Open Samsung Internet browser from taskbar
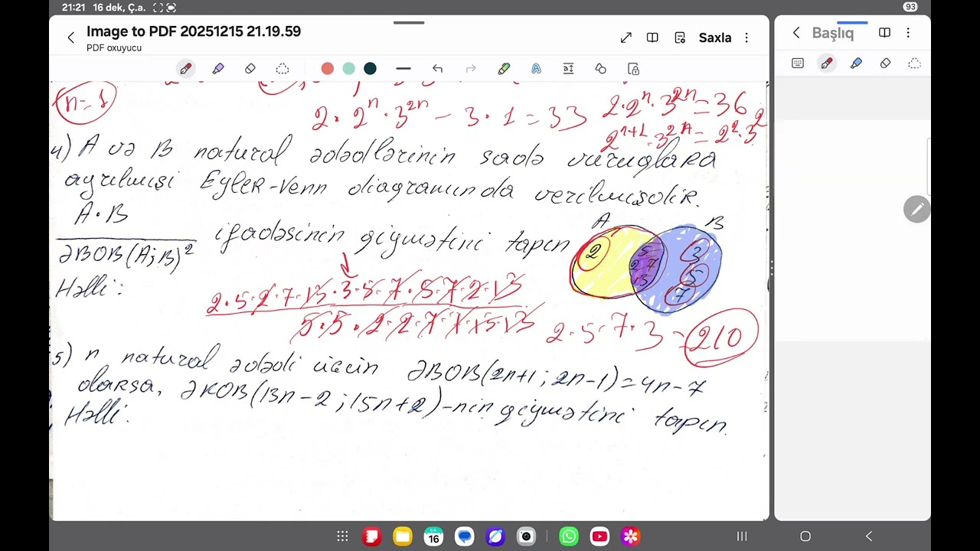980x551 pixels. (495, 536)
